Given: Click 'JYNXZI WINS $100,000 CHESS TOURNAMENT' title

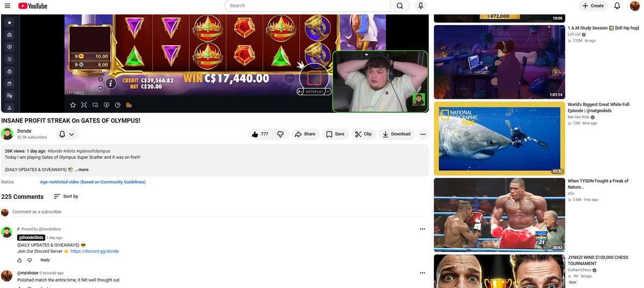Looking at the screenshot, I should pos(598,261).
